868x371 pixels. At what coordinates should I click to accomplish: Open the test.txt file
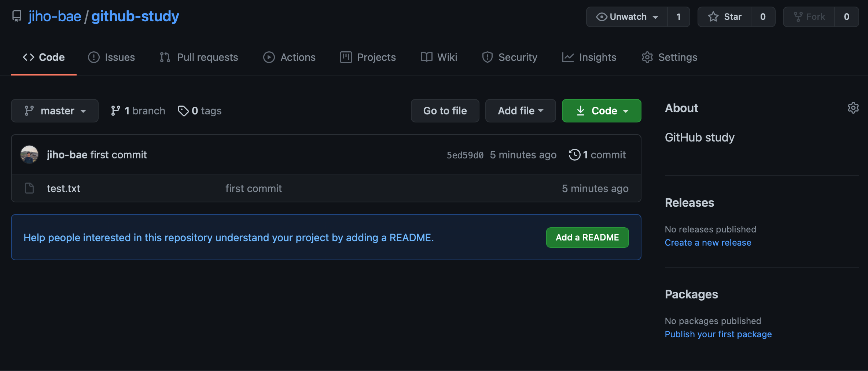click(63, 188)
